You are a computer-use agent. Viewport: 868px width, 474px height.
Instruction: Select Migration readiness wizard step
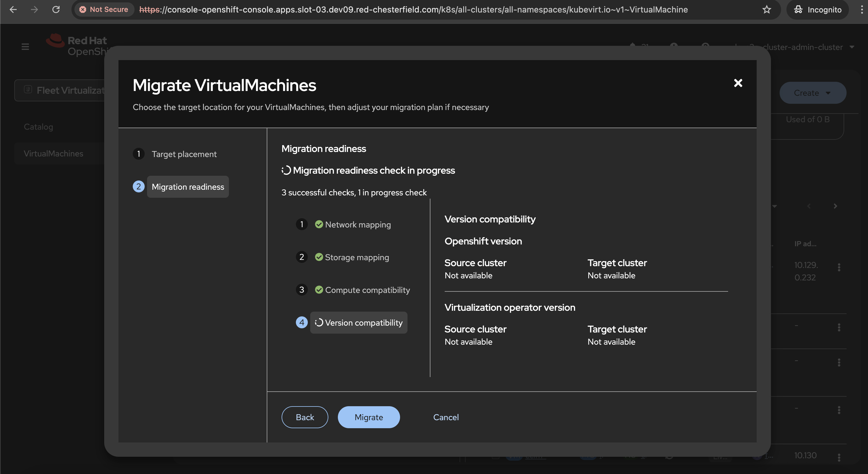click(x=188, y=187)
